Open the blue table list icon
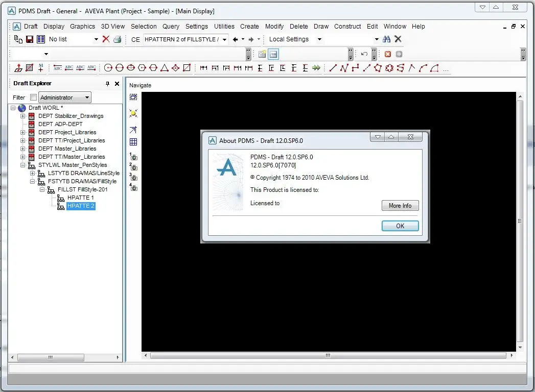The width and height of the screenshot is (535, 392). click(x=41, y=39)
